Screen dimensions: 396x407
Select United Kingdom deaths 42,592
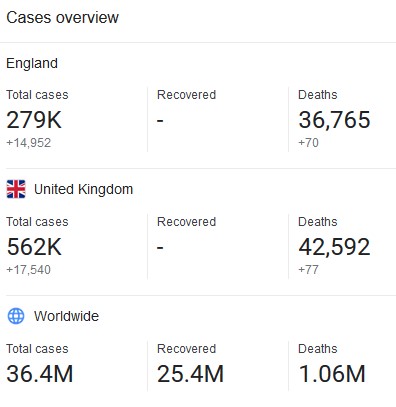point(334,247)
